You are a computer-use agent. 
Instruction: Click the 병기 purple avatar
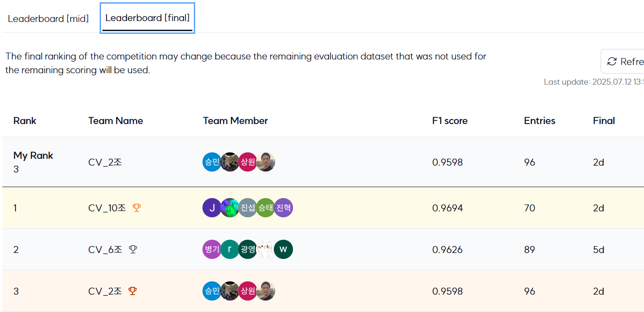tap(212, 249)
